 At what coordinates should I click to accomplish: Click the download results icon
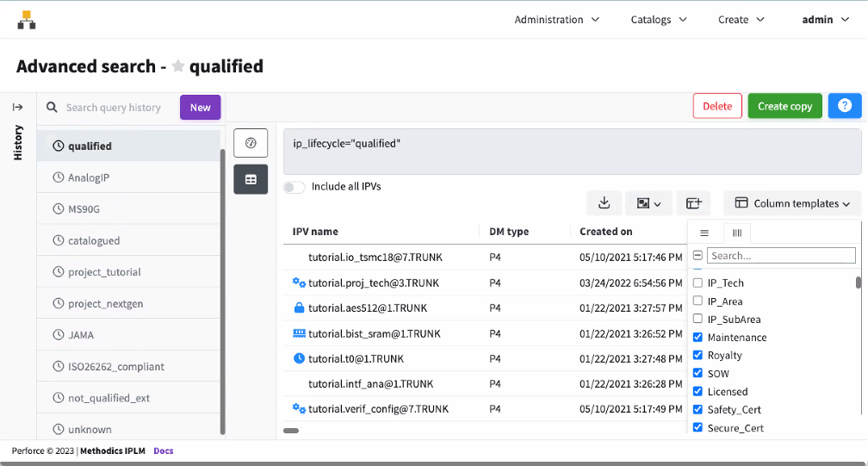pos(604,203)
